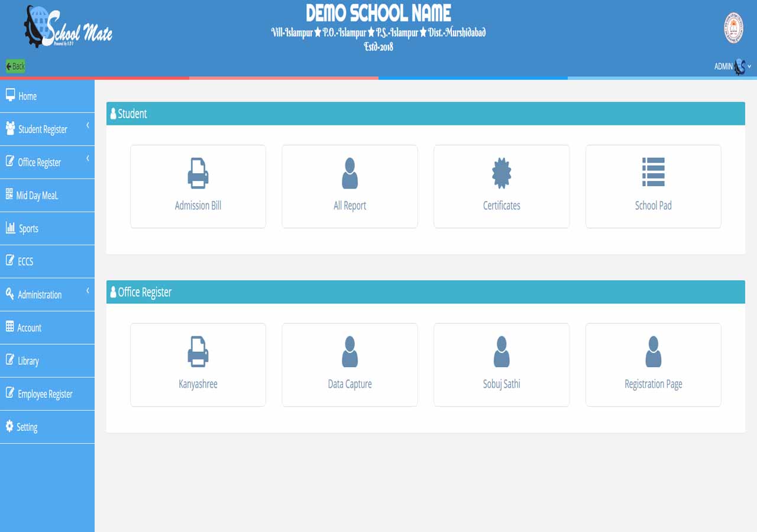Select ECCS from the sidebar

25,261
